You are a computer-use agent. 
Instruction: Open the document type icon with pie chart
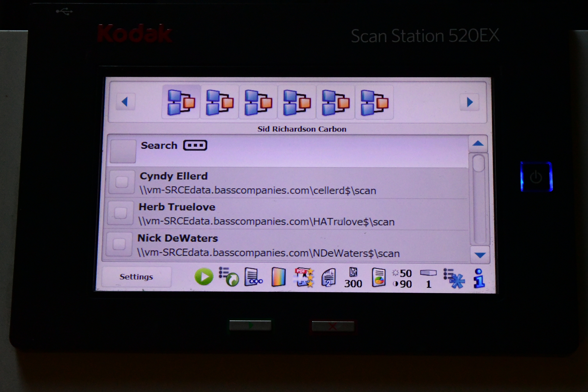click(x=379, y=277)
